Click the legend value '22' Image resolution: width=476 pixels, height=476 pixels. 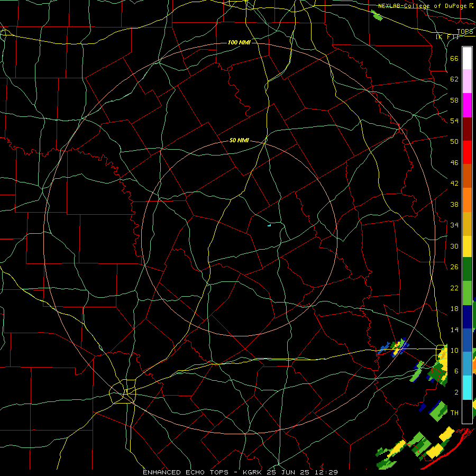click(454, 288)
